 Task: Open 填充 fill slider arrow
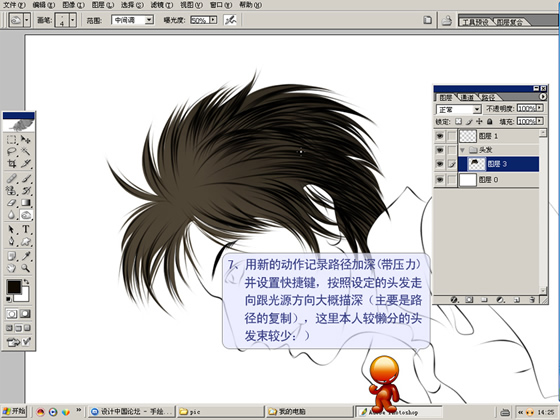pos(540,121)
